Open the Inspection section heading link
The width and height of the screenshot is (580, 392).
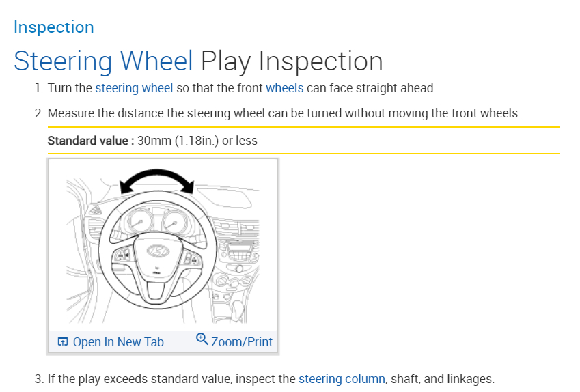[53, 27]
